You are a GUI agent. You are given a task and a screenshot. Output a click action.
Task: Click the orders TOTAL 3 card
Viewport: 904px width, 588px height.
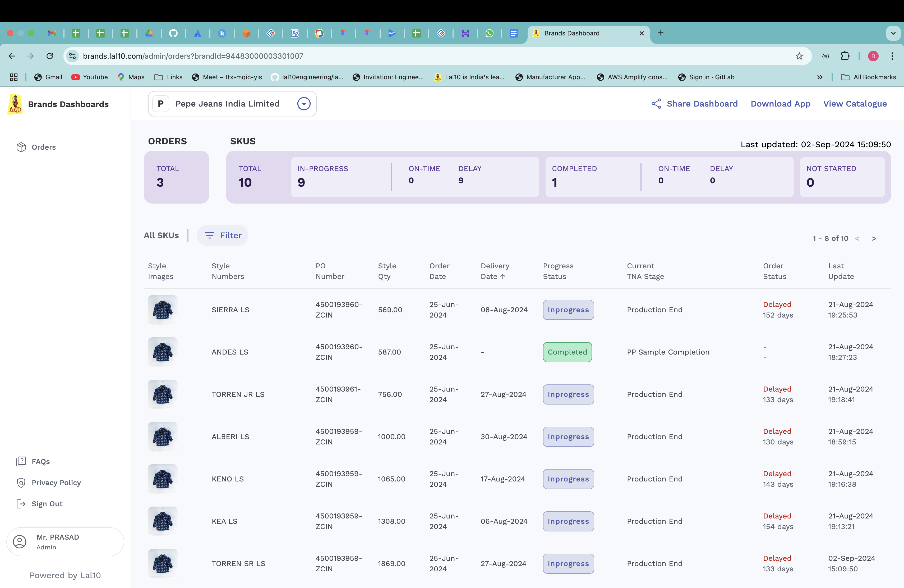(176, 177)
